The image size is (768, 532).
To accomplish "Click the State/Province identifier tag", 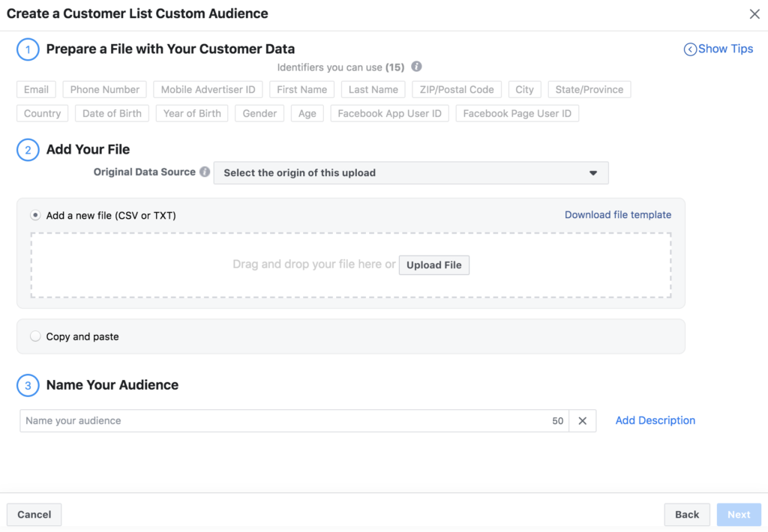I will (x=589, y=90).
